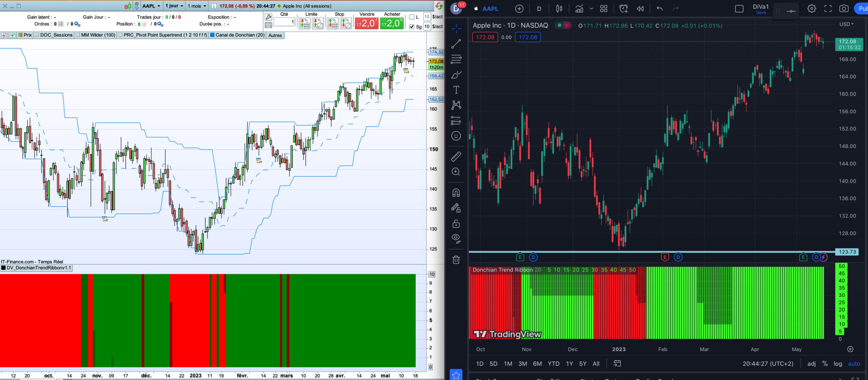Click the zoom in magnifier tool
868x380 pixels.
456,172
